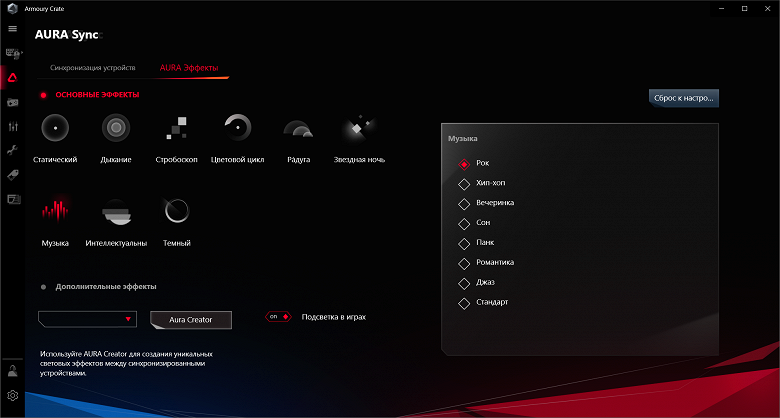Image resolution: width=780 pixels, height=418 pixels.
Task: Click the Музыка panel heading text
Action: [x=463, y=139]
